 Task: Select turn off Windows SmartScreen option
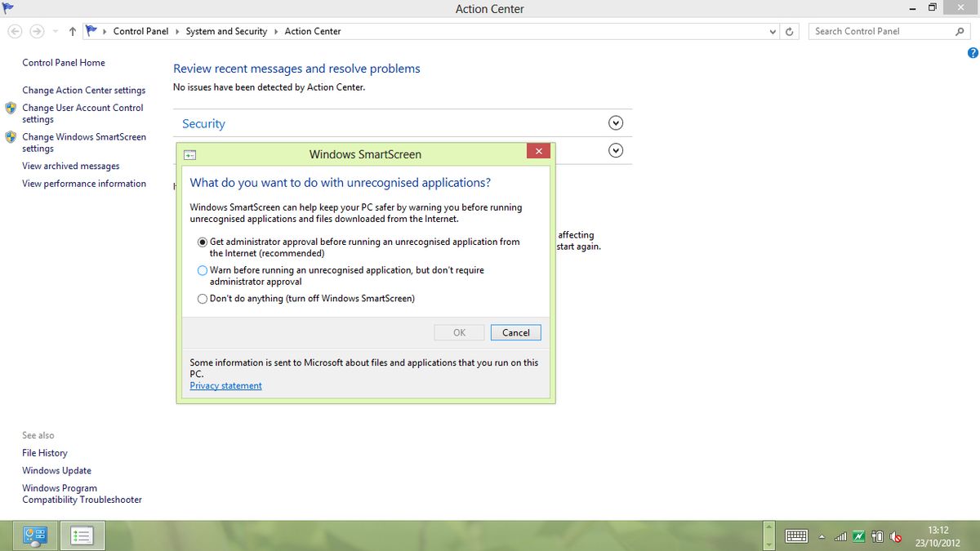point(202,299)
